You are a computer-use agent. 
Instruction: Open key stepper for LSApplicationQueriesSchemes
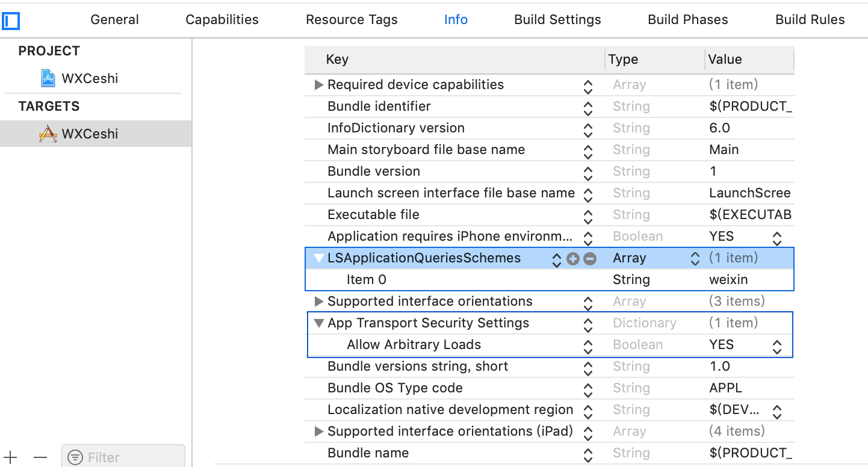pos(557,259)
